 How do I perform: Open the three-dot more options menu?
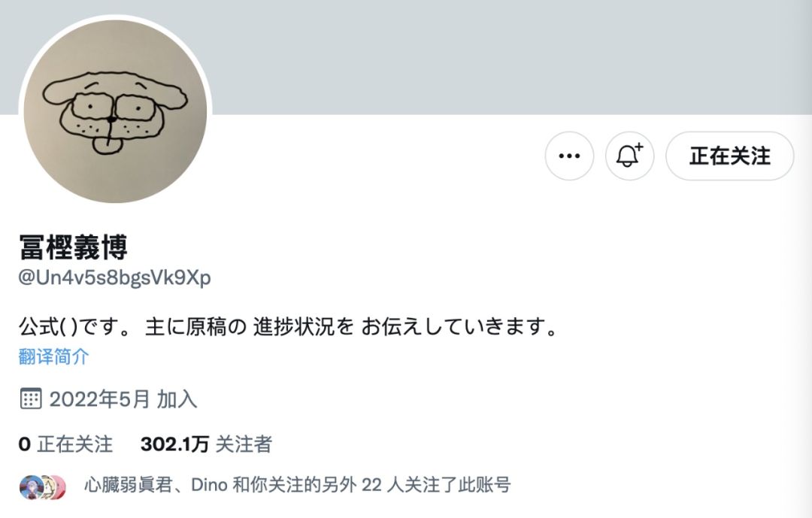coord(569,156)
